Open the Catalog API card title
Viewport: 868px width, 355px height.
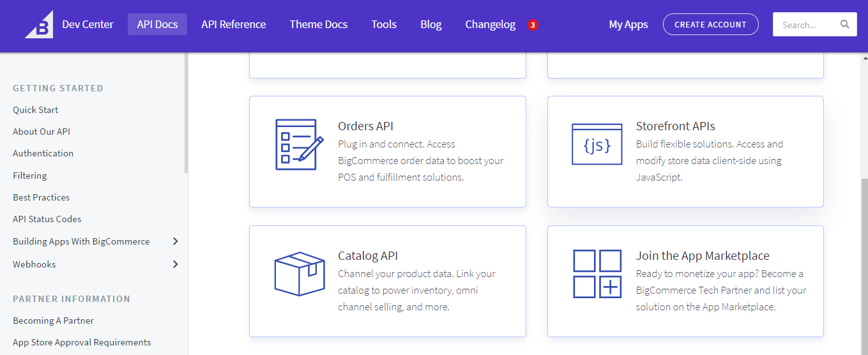(x=368, y=256)
